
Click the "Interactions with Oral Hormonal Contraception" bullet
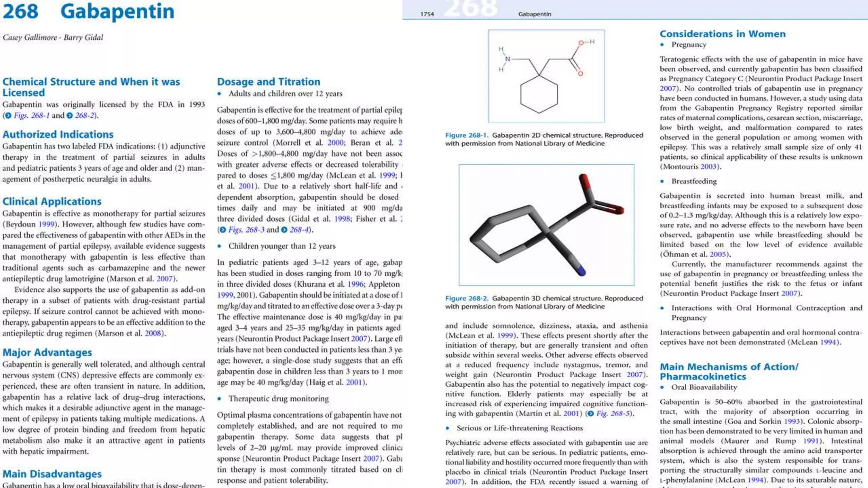click(767, 313)
